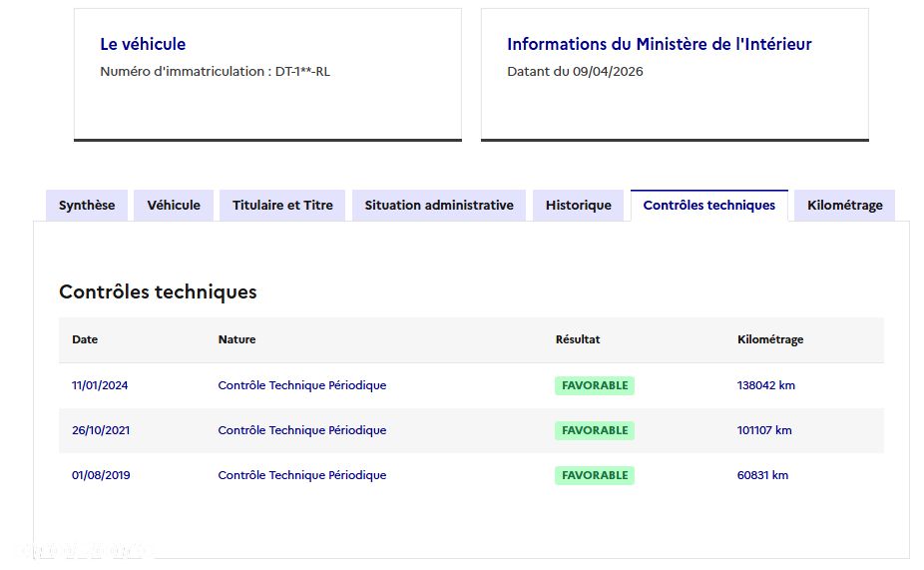The width and height of the screenshot is (924, 570).
Task: Click the Résultat column header
Action: (578, 339)
